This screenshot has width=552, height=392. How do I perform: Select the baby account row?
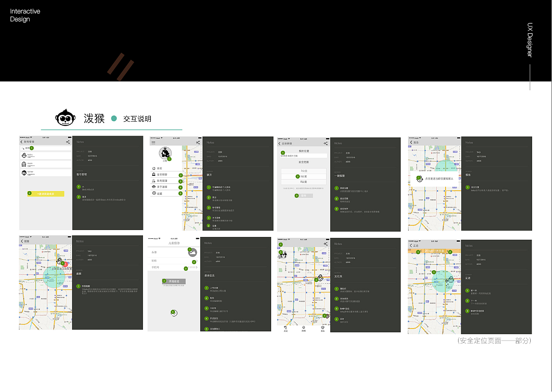coord(45,156)
